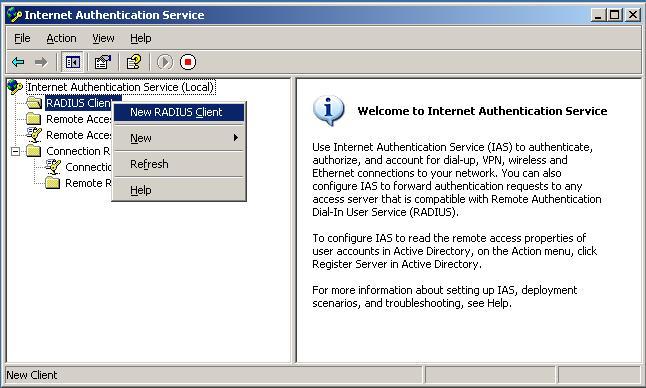This screenshot has height=388, width=646.
Task: Click the RADIUS Clients folder icon
Action: [x=34, y=103]
